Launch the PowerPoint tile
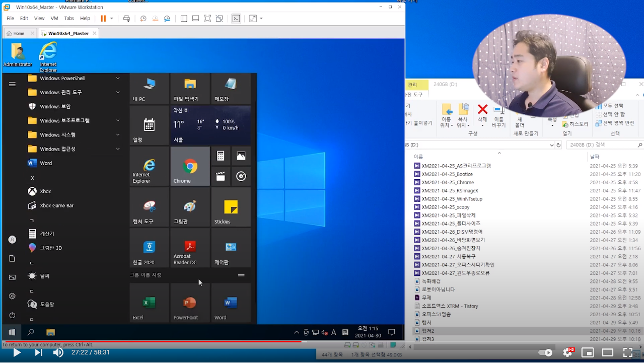644x363 pixels. pyautogui.click(x=190, y=303)
